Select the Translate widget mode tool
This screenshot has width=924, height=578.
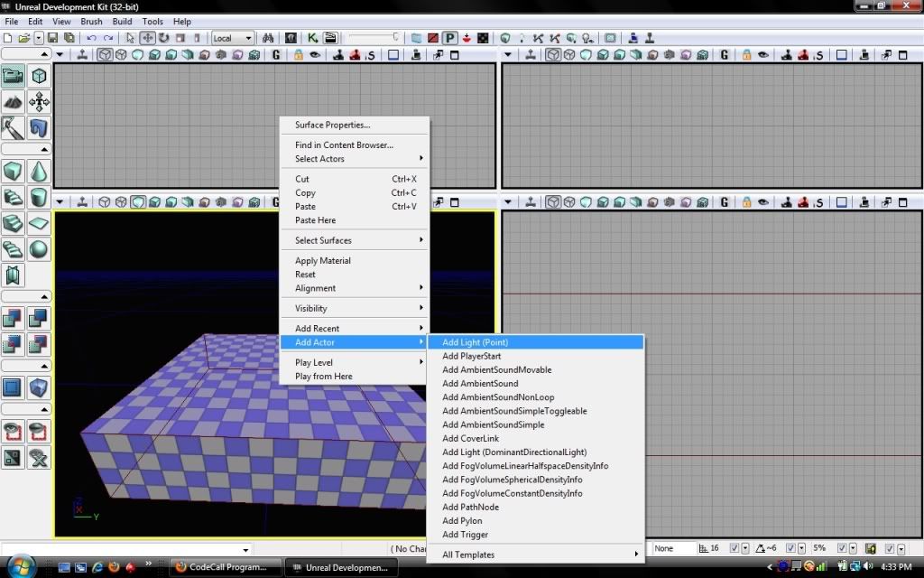click(x=147, y=38)
